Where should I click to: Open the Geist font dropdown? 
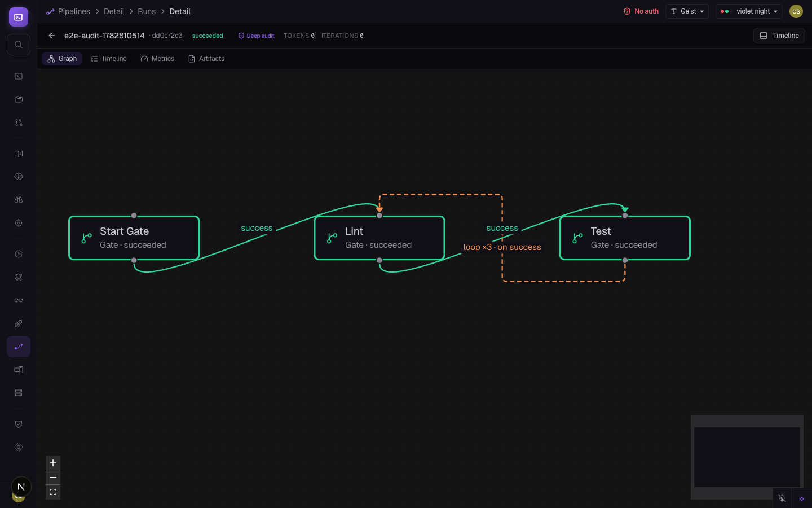pos(687,11)
